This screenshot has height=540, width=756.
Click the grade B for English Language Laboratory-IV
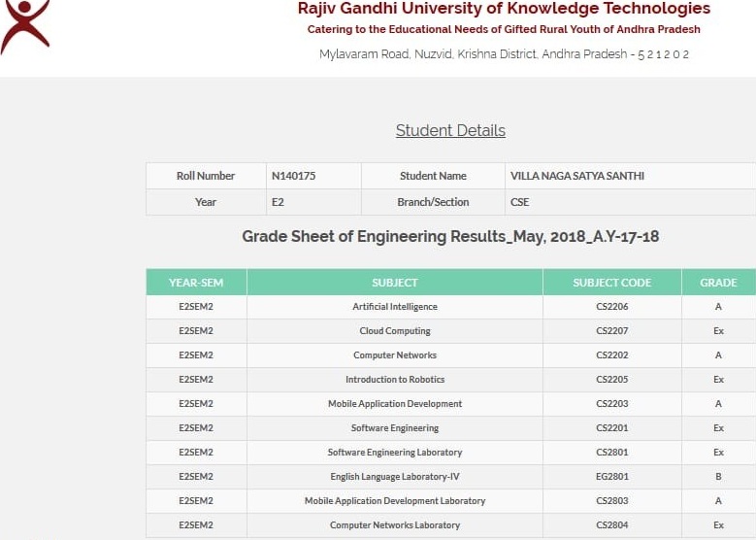pos(718,477)
